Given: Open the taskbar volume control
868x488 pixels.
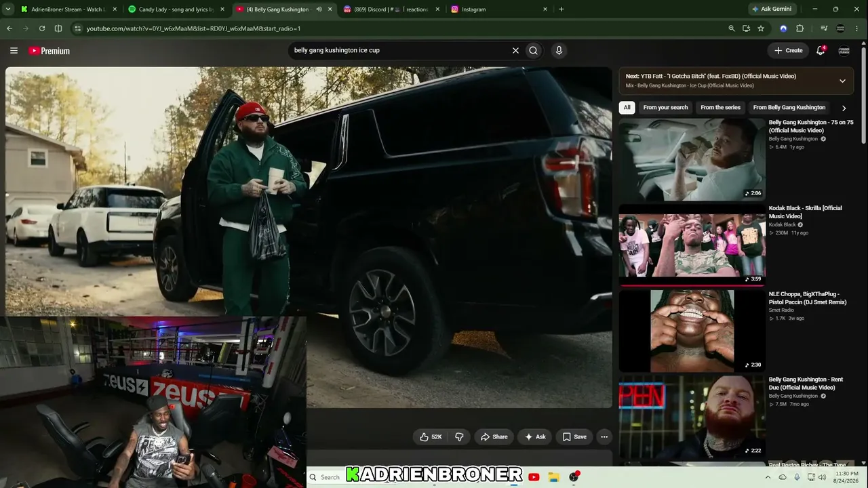Looking at the screenshot, I should pos(822,477).
